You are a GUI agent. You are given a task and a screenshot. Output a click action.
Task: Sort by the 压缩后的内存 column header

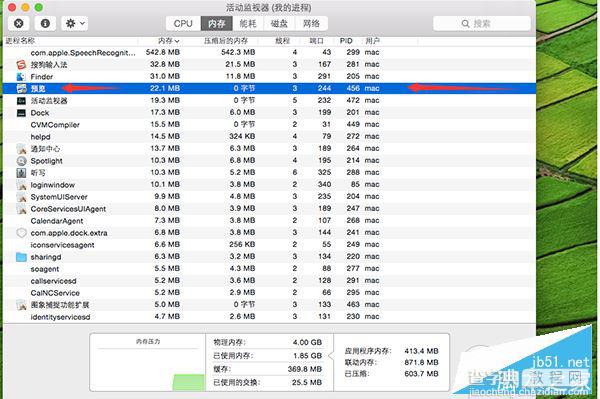coord(225,41)
